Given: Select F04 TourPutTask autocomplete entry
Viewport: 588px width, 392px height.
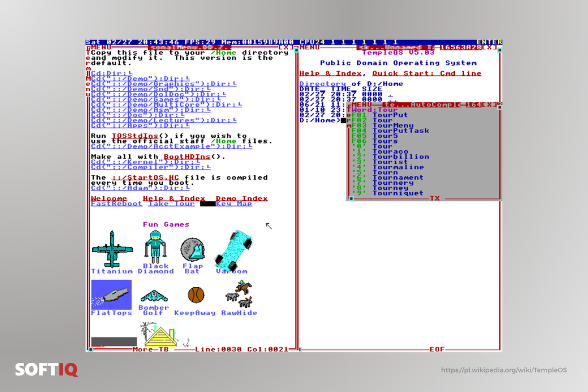Looking at the screenshot, I should pyautogui.click(x=390, y=131).
